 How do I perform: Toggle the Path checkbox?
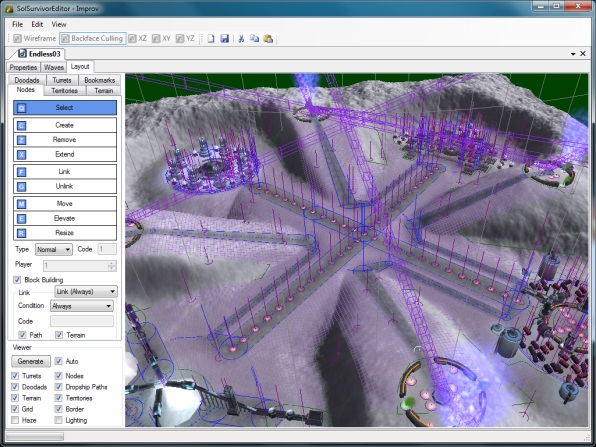(22, 335)
